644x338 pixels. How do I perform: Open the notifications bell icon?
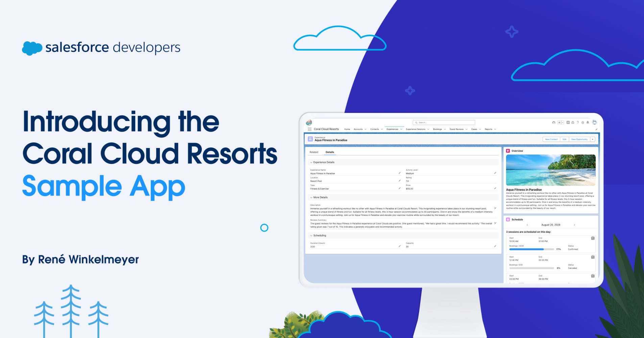pos(588,123)
